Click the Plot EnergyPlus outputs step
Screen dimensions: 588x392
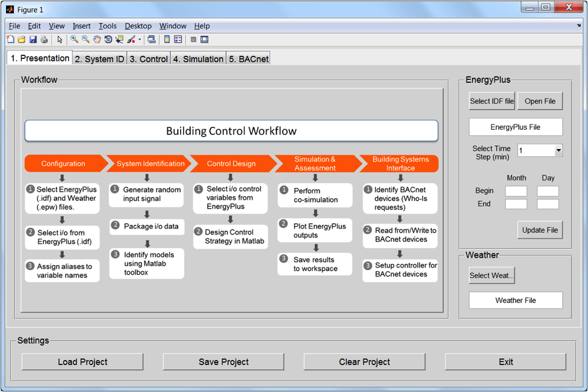315,230
